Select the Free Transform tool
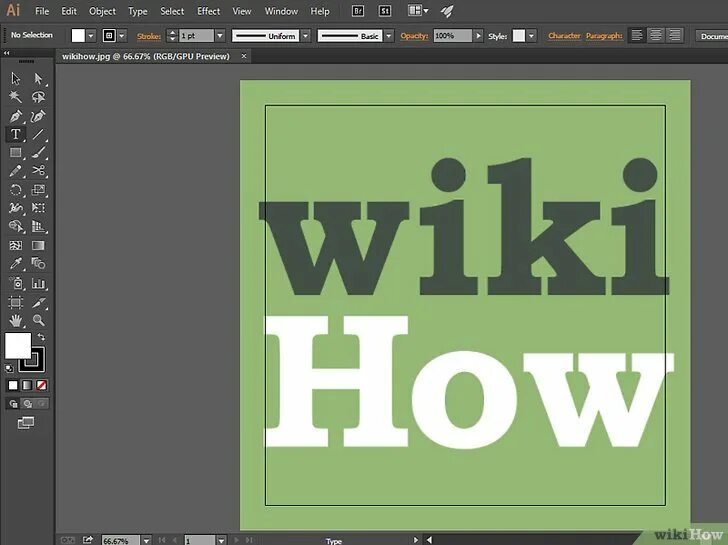Screen dimensions: 728x545 coord(38,208)
